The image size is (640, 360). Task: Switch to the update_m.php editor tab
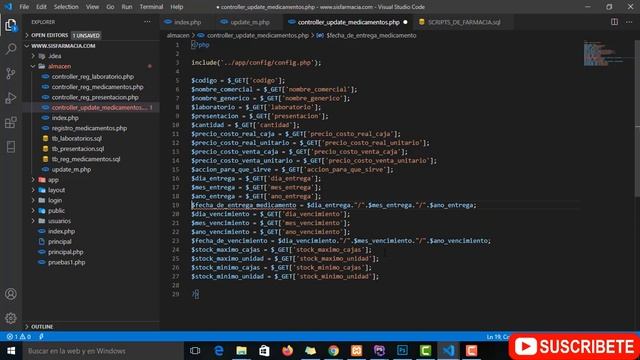(x=249, y=22)
